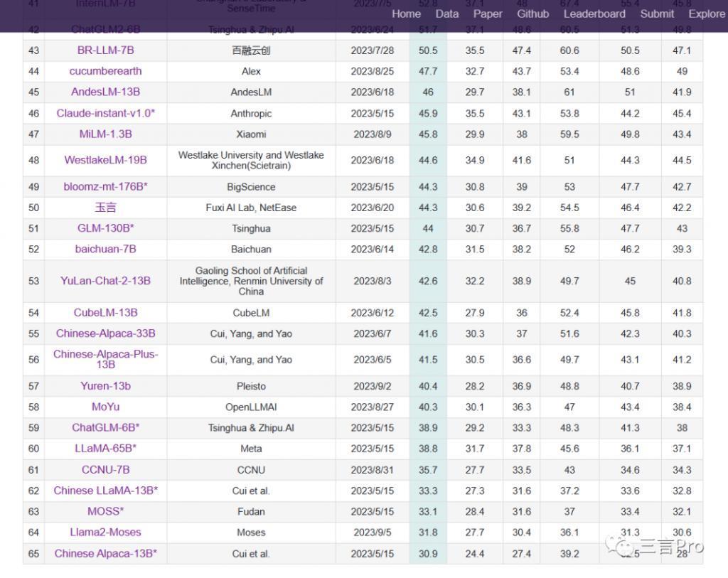Screen dimensions: 728x578
Task: Open the Llama2-Moses model link
Action: click(105, 532)
